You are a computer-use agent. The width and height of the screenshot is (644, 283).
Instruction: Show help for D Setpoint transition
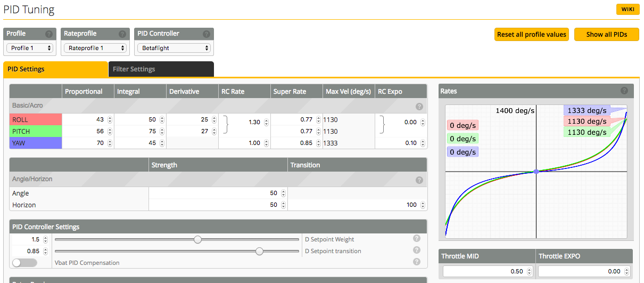417,250
